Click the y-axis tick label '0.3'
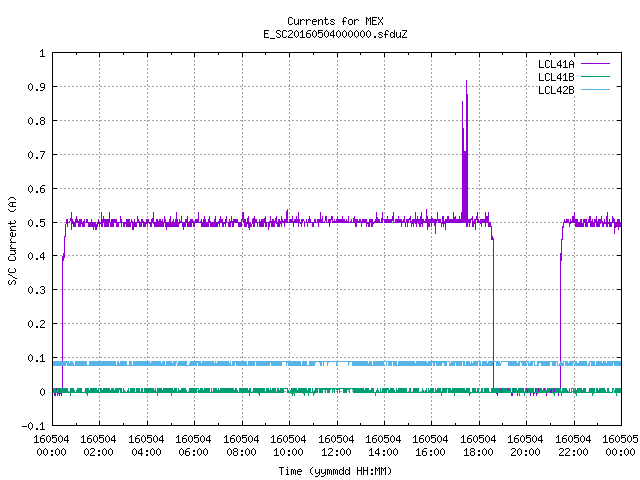 36,290
